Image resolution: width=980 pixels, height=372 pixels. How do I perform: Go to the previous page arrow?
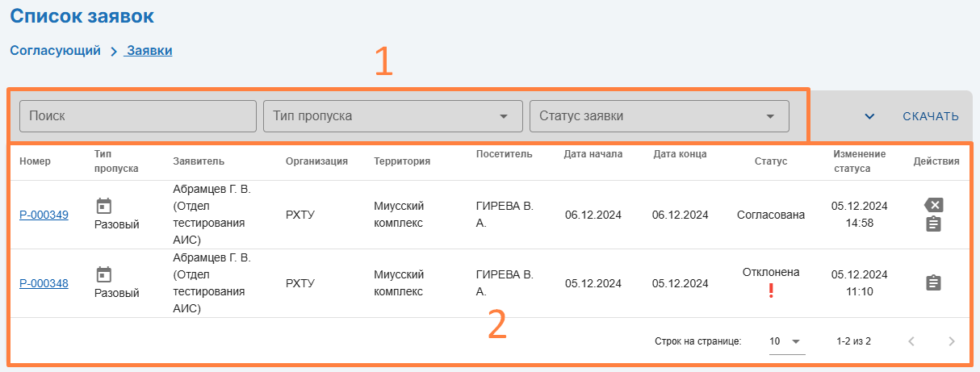(911, 341)
